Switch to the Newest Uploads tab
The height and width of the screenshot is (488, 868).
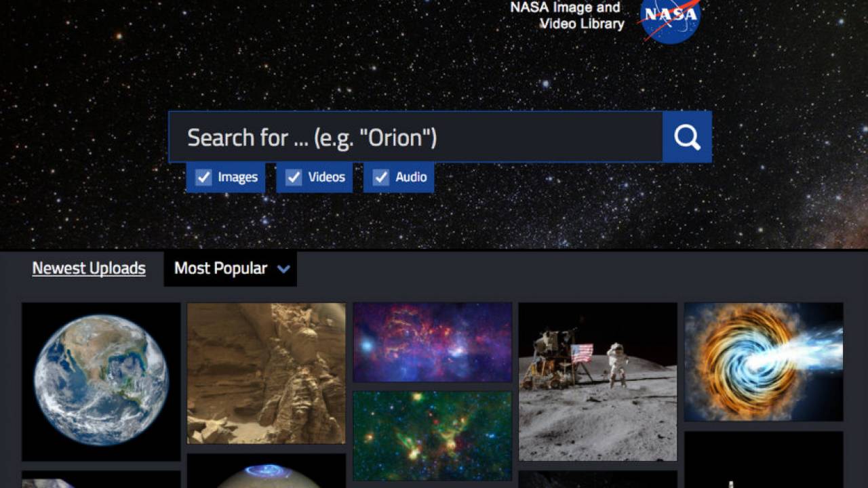[x=89, y=268]
